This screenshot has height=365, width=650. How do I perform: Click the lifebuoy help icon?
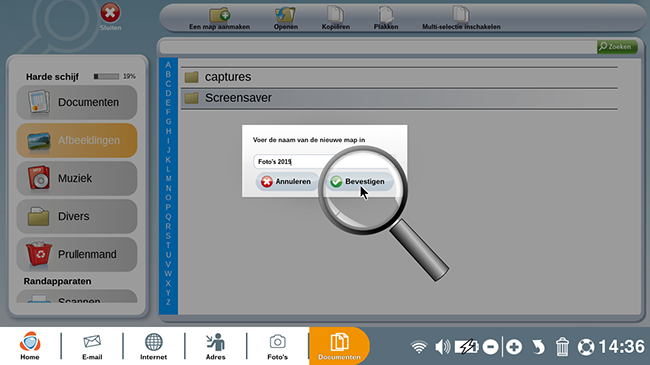tap(586, 347)
